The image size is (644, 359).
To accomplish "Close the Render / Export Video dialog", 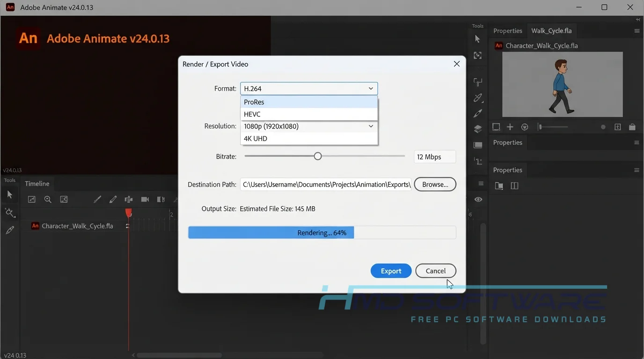I will (x=457, y=64).
